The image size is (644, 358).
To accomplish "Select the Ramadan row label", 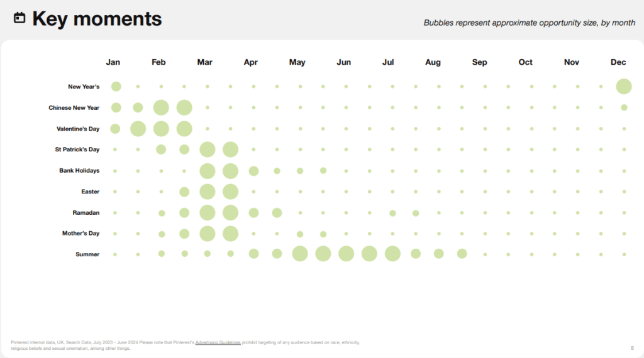I will click(x=86, y=212).
